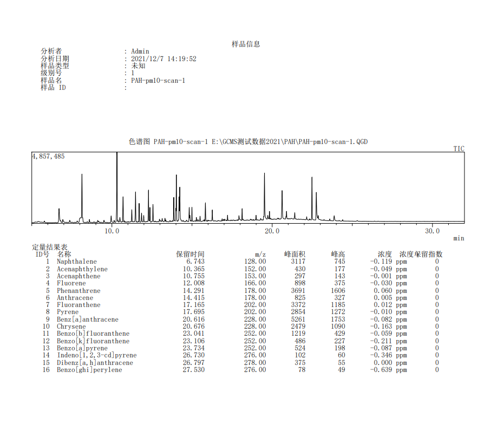Select the 'Indeno[1,2,3-cd]pyrene' compound name

pos(97,355)
